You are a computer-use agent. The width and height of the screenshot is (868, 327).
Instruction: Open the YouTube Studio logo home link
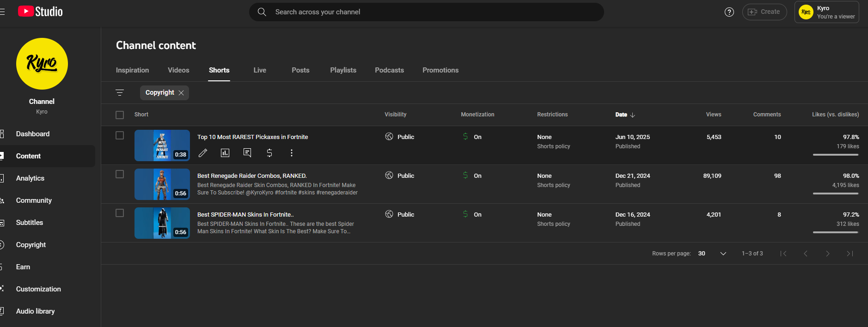pyautogui.click(x=40, y=12)
